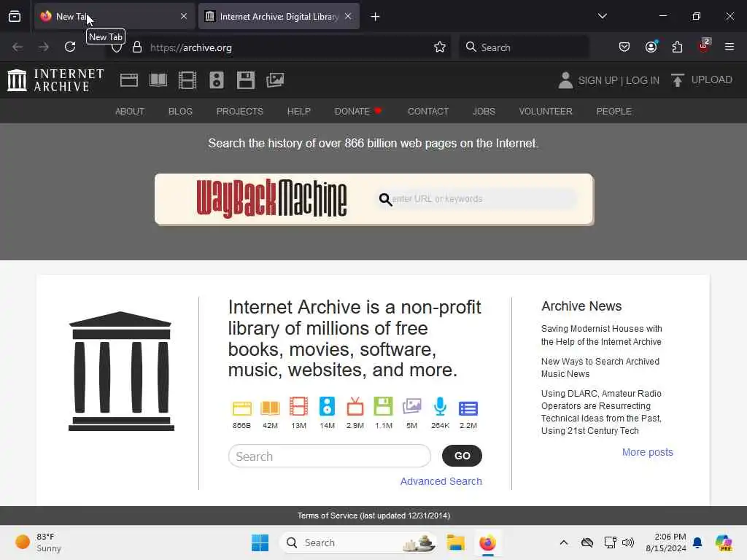Open the SIGN UP | LOG IN link
Viewport: 747px width, 560px height.
(609, 80)
